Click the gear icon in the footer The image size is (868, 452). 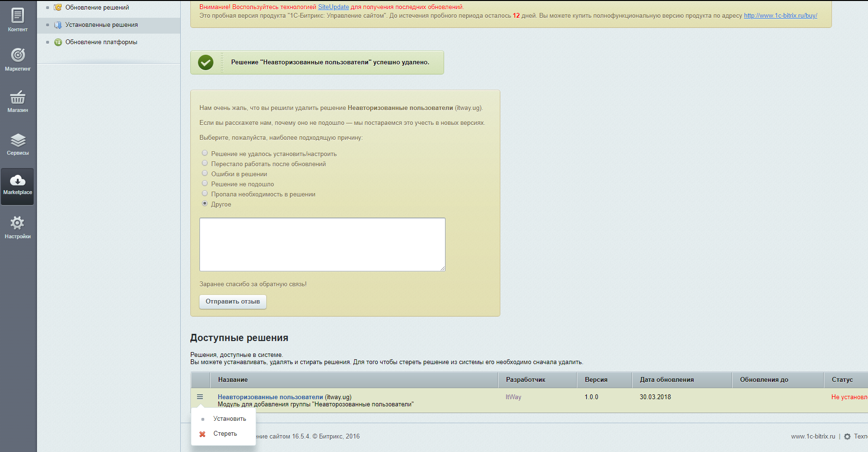847,437
